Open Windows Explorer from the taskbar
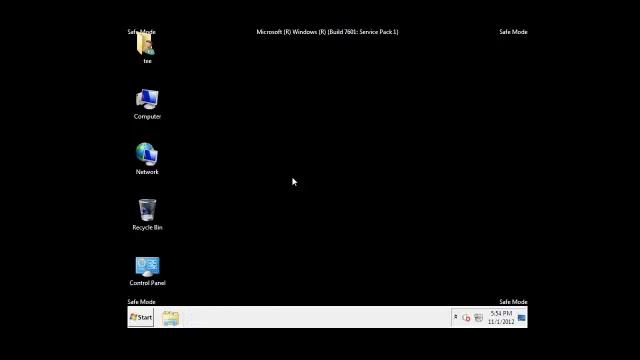The height and width of the screenshot is (360, 640). click(171, 318)
